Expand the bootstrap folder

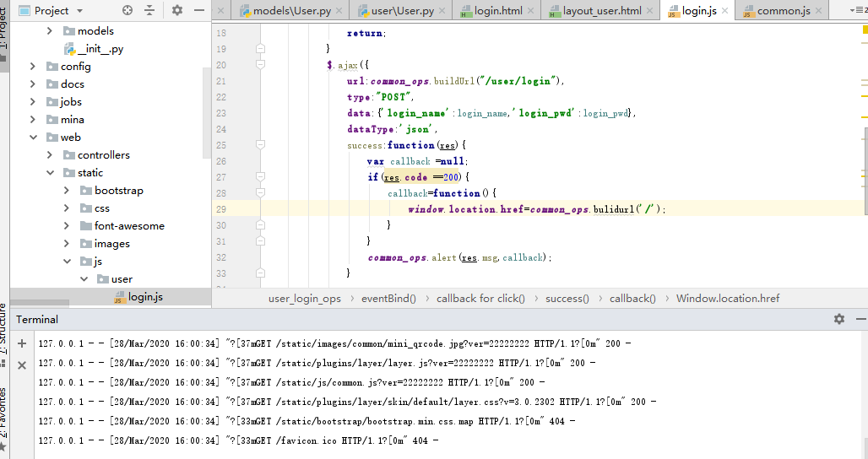67,190
